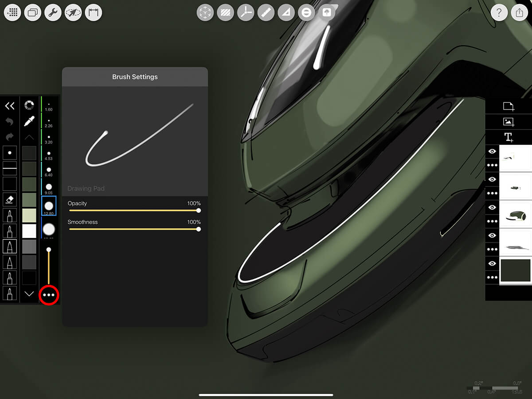Screen dimensions: 532x399
Task: Toggle visibility of the bottom background layer
Action: [492, 264]
